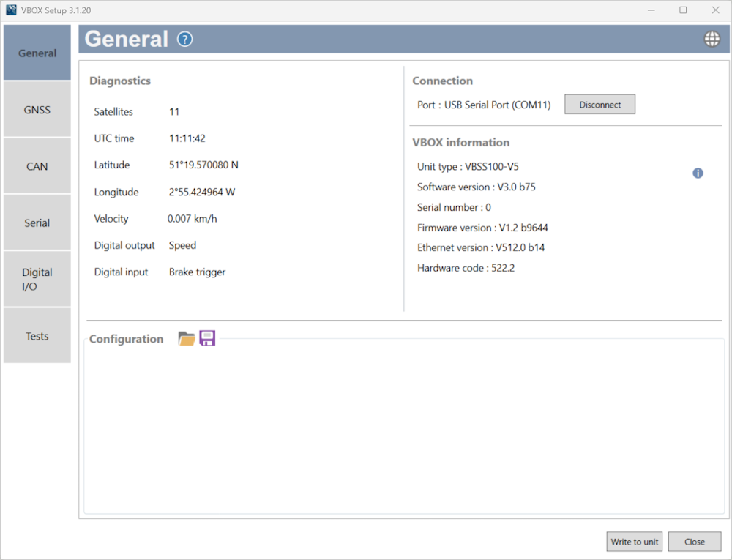Click the UTC time value 11:11:42
Viewport: 732px width, 560px height.
pos(187,138)
